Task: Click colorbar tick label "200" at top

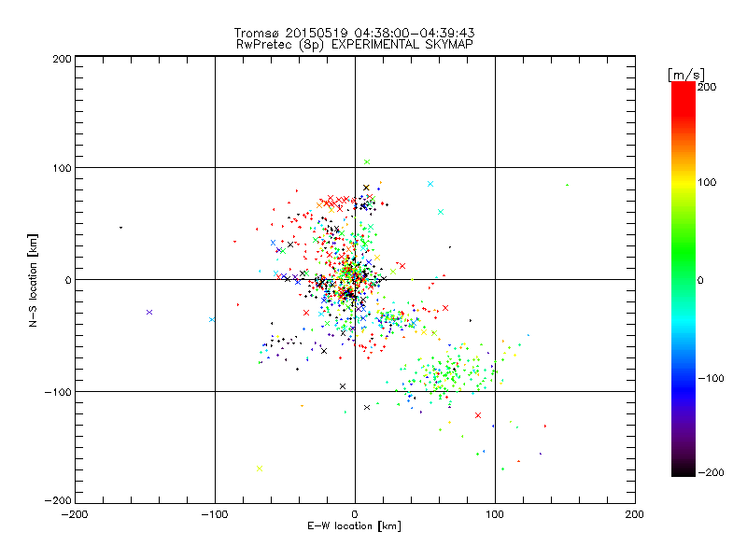Action: (x=707, y=87)
